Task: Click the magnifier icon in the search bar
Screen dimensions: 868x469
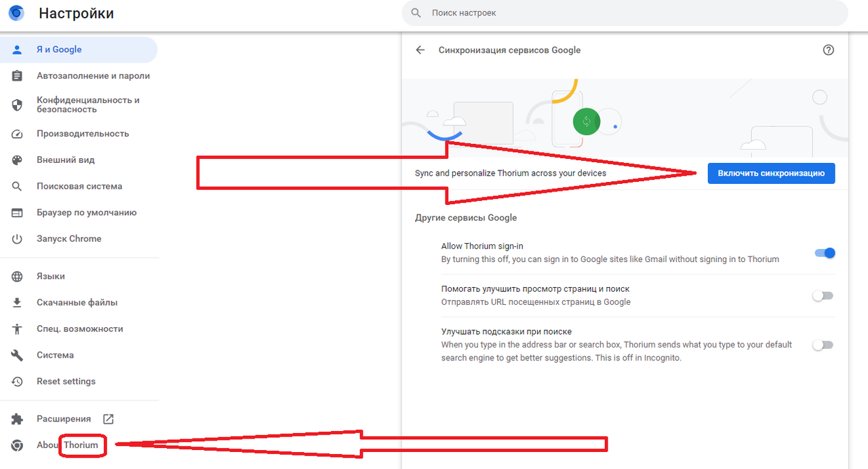Action: 416,13
